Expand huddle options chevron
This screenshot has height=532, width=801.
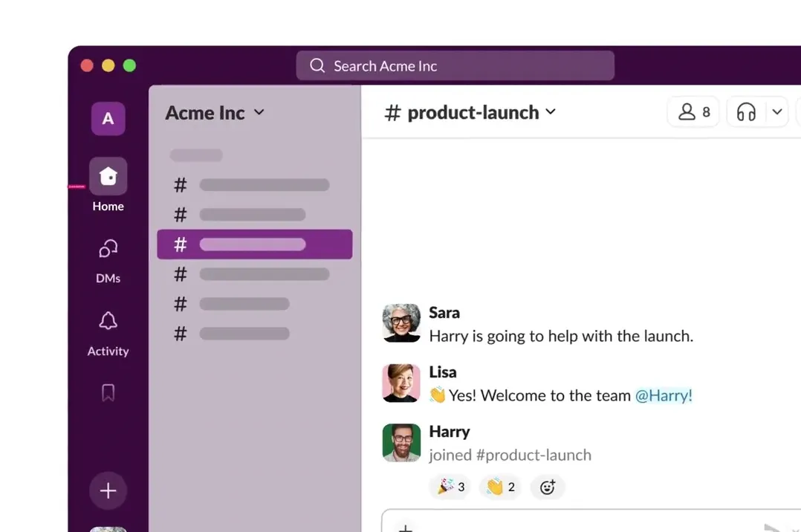click(776, 112)
